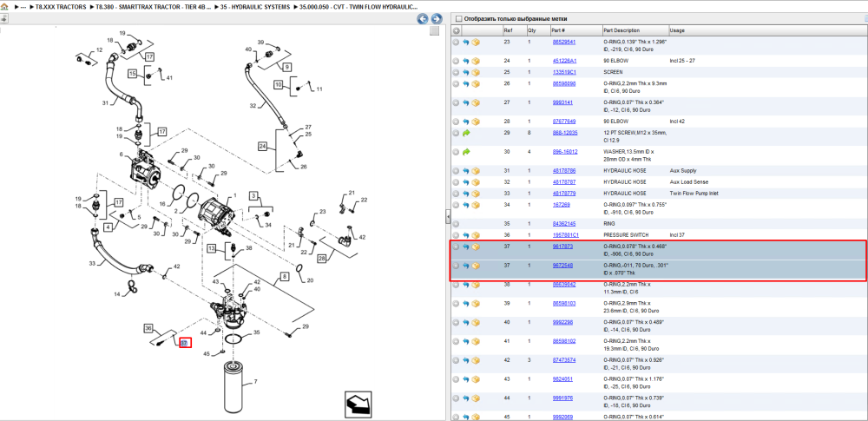
Task: Click the box icon for hose 48178779
Action: [x=476, y=194]
